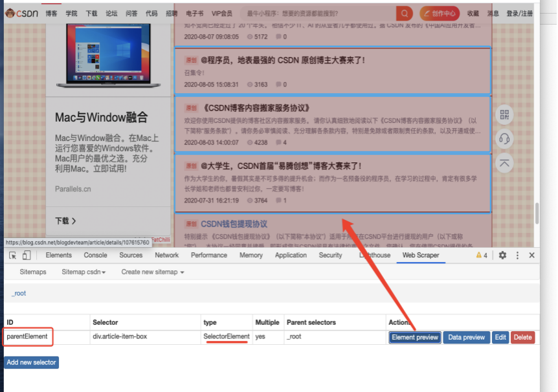Click the orange 创作中心 button

pyautogui.click(x=440, y=14)
